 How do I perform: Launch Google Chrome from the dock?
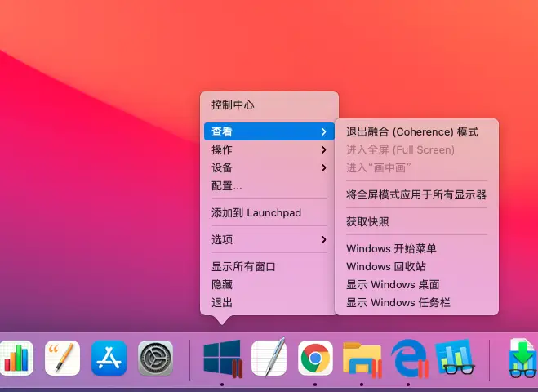(315, 358)
